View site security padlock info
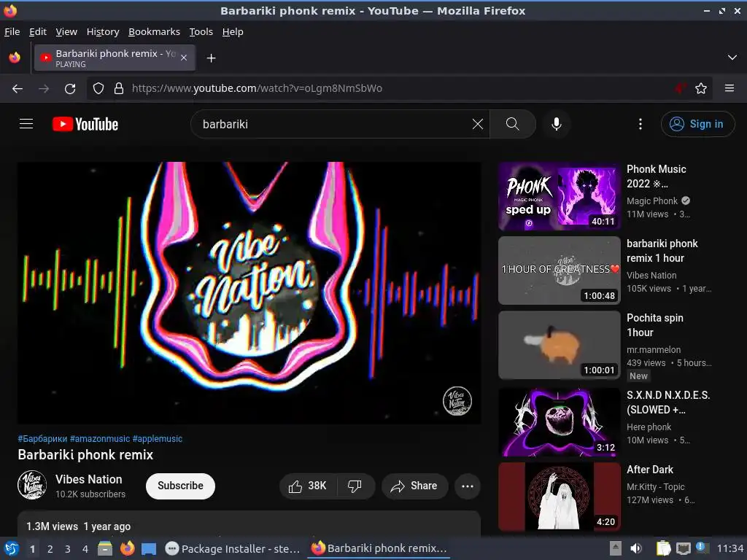 [x=119, y=88]
